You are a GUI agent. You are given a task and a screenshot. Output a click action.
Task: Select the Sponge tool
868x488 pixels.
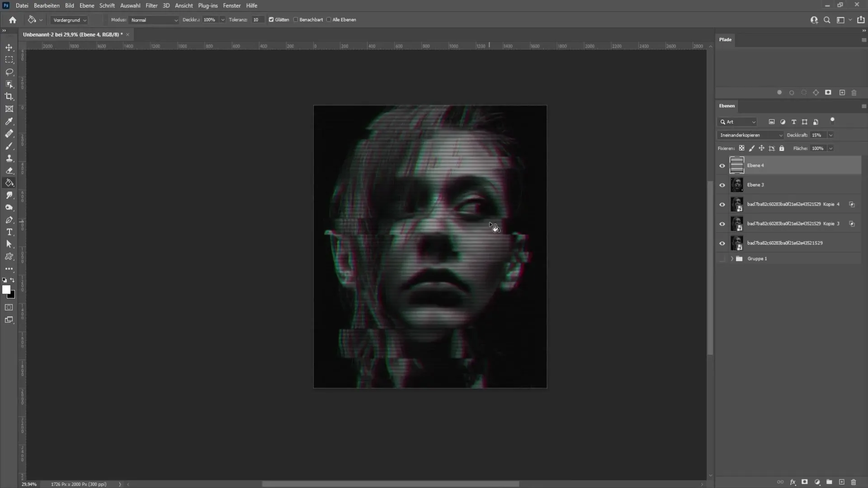[9, 207]
